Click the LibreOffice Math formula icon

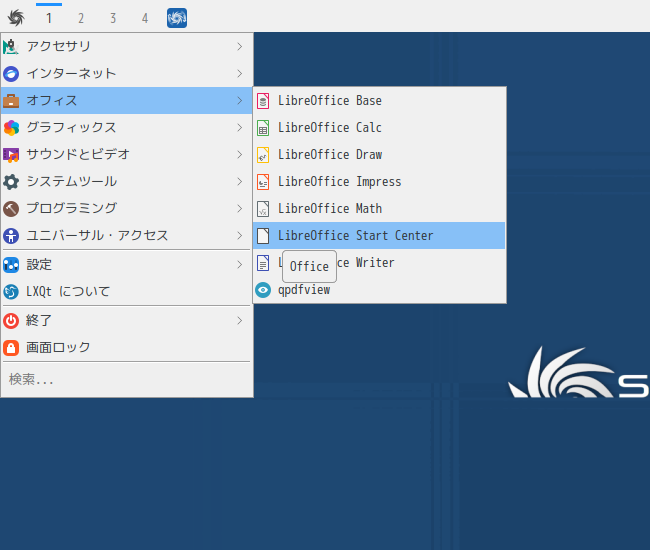click(x=263, y=208)
